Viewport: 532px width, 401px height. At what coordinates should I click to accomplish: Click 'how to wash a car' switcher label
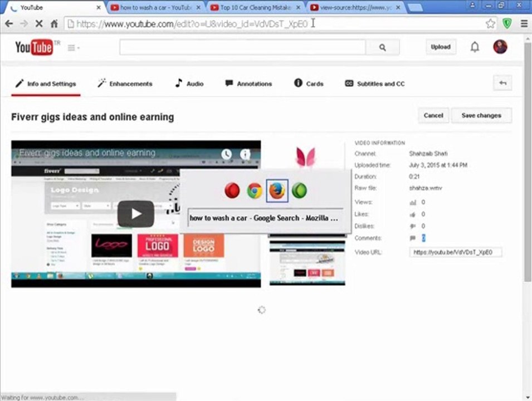(x=263, y=218)
